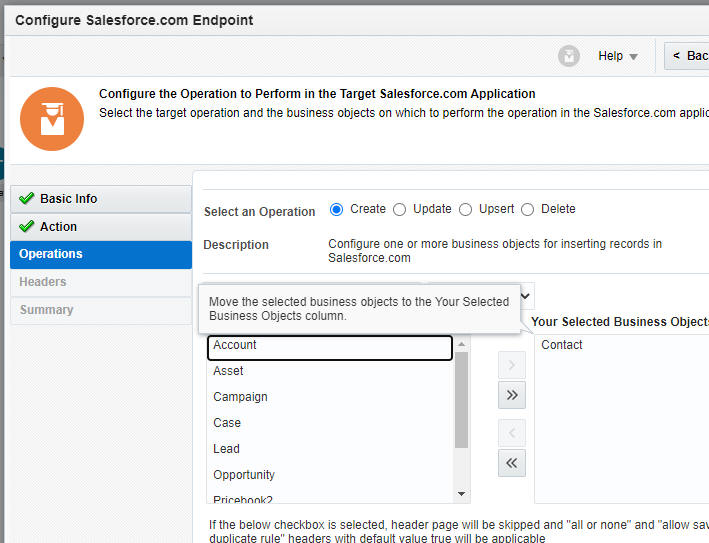Click the single left arrow remove button
The image size is (709, 543).
[512, 433]
